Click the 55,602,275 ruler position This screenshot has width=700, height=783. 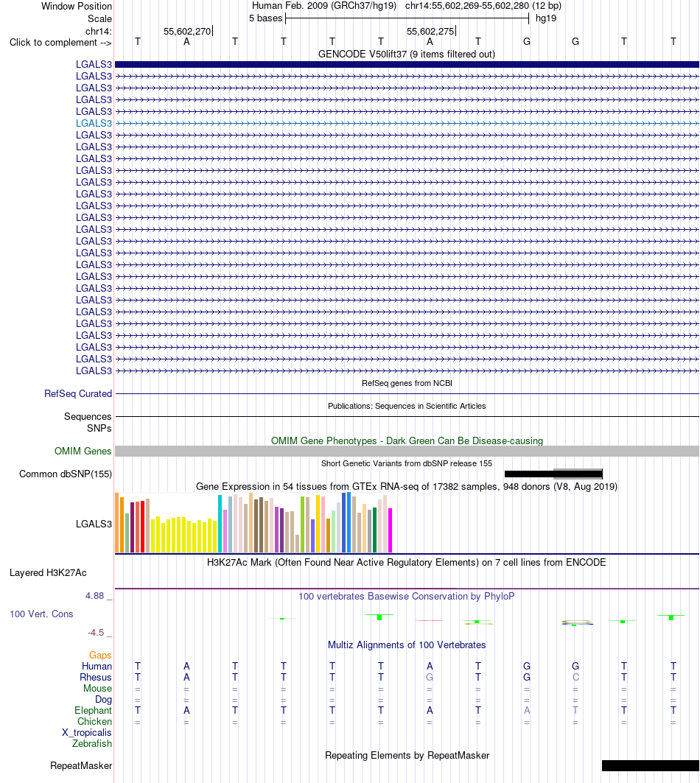430,31
